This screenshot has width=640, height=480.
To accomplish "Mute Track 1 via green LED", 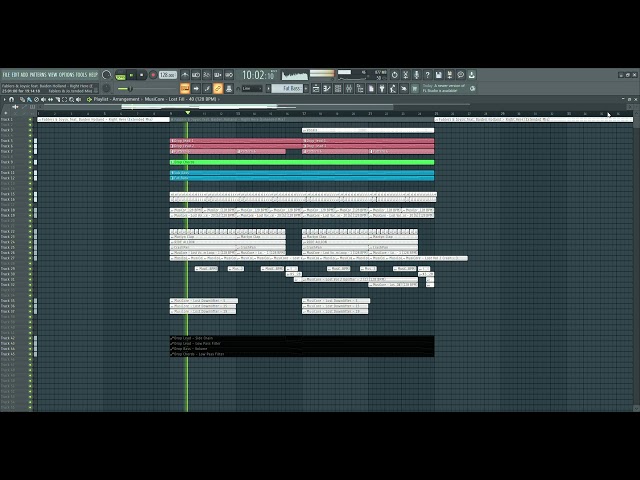I will [x=30, y=120].
